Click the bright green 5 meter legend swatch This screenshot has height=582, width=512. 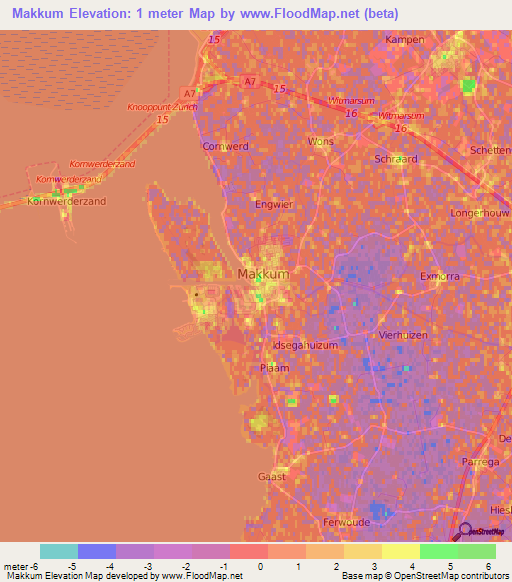(x=439, y=552)
